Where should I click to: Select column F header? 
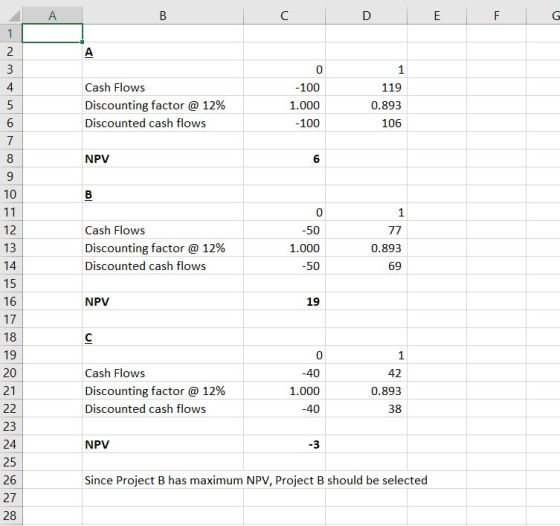click(x=496, y=16)
